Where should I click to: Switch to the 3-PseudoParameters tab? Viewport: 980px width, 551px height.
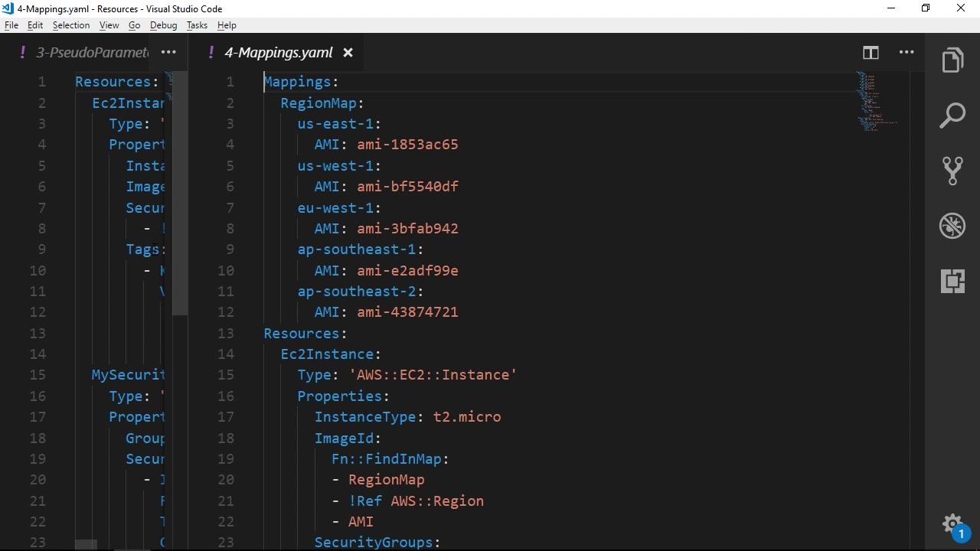pyautogui.click(x=92, y=53)
